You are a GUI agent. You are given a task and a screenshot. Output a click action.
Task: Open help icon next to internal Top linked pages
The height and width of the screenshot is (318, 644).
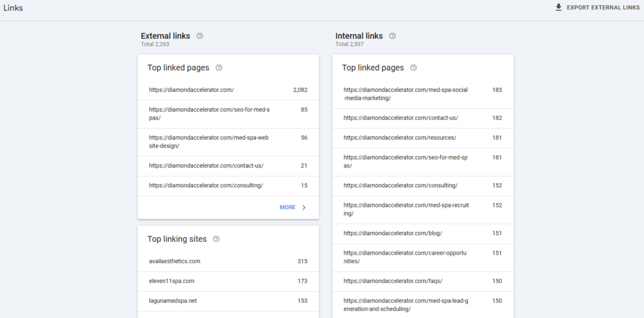414,68
